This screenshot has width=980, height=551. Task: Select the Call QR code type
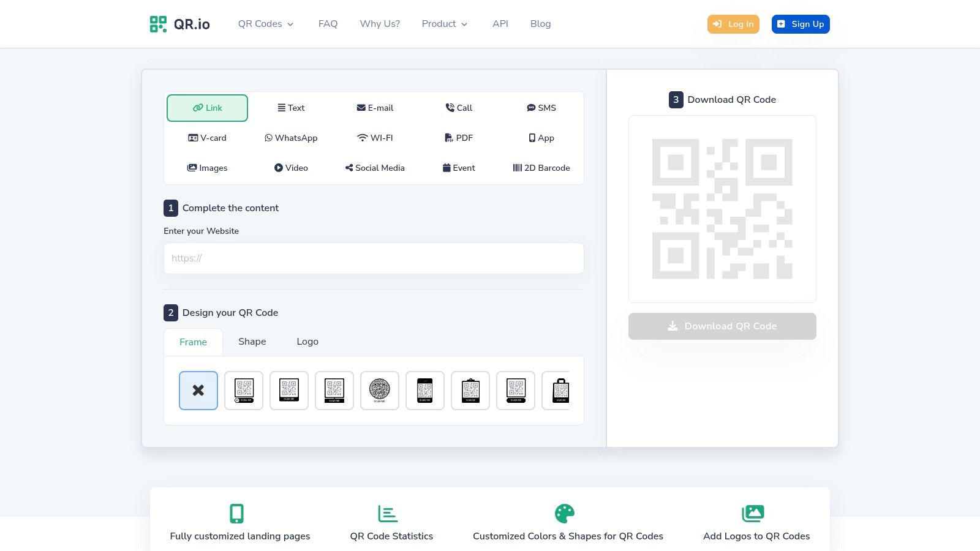pos(459,108)
